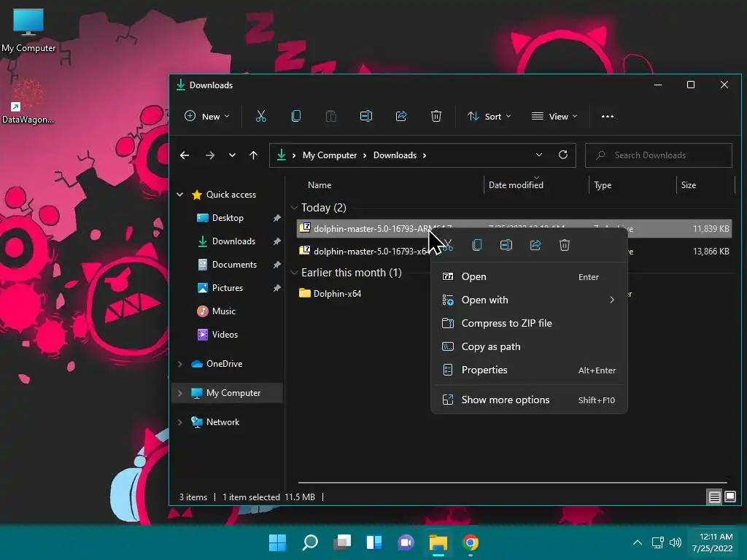
Task: Collapse Earlier this month group
Action: coord(294,273)
